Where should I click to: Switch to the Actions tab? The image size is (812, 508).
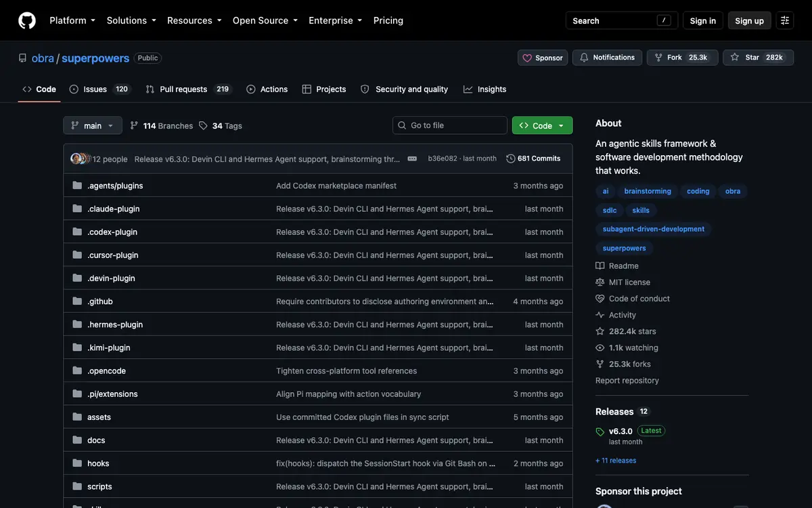(x=267, y=89)
